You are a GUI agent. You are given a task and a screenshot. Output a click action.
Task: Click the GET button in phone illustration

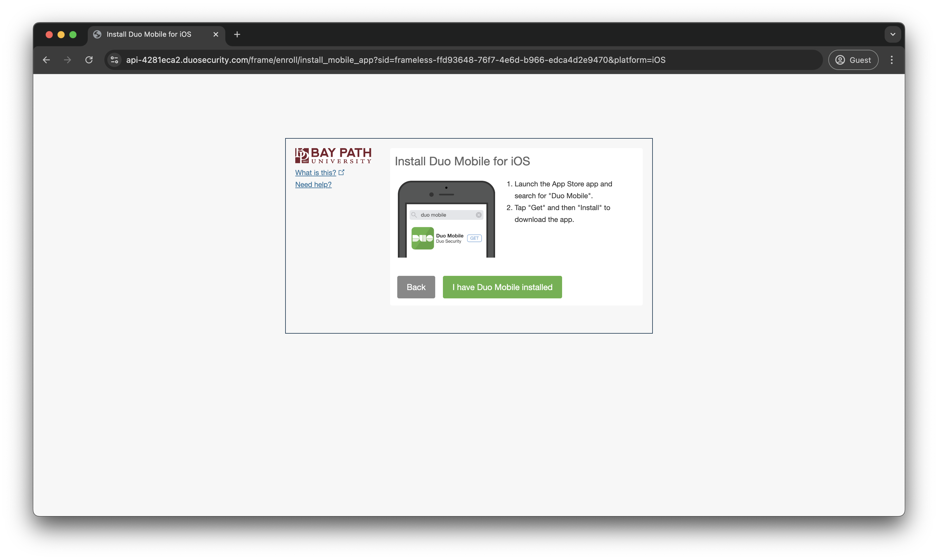coord(474,239)
